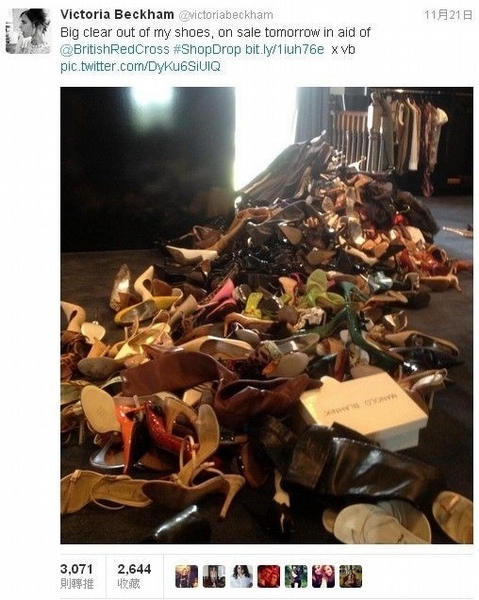Follow the #ShopDrop hashtag
Screen dimensions: 479x600
[x=207, y=49]
